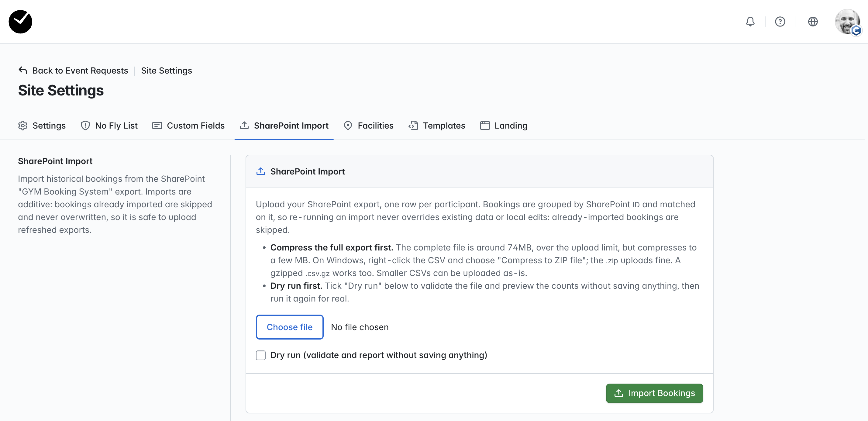Switch to the Custom Fields tab
This screenshot has width=868, height=421.
(x=188, y=126)
